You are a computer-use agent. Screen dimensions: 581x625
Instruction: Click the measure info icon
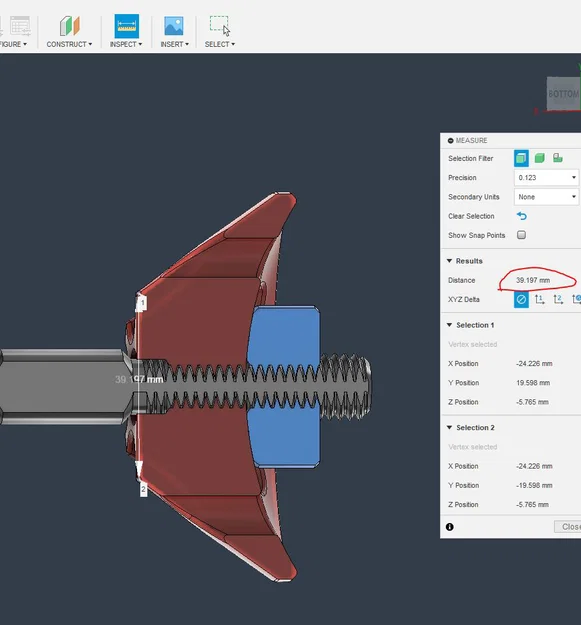450,527
